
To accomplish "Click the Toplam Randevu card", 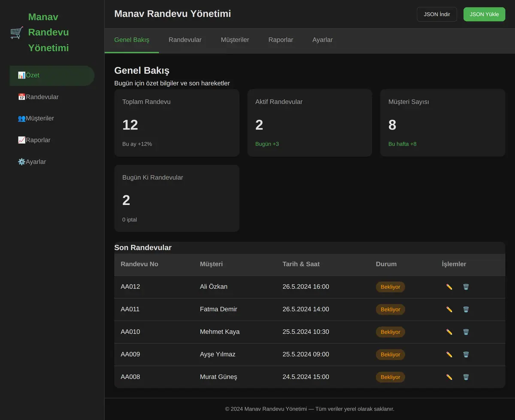I will (177, 123).
